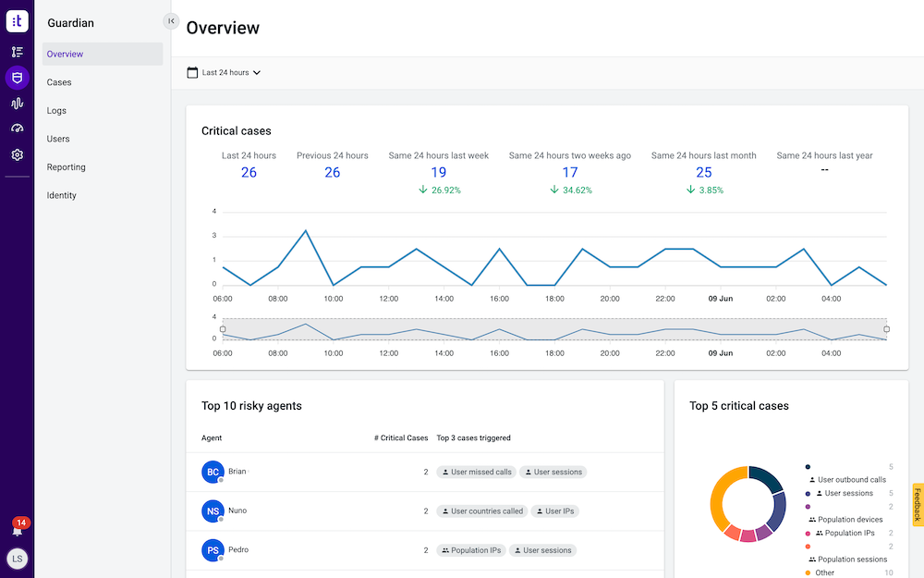
Task: Click the speedometer dashboard icon
Action: 17,129
